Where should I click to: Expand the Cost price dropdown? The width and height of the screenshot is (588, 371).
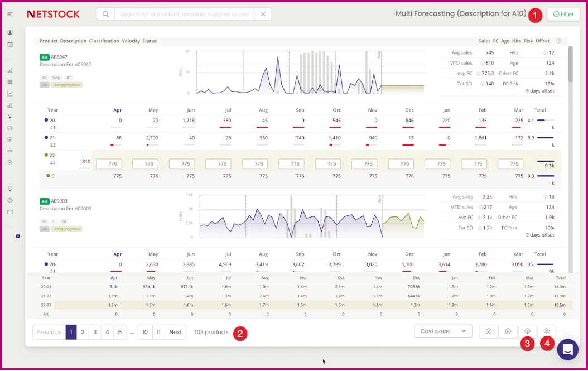coord(443,331)
